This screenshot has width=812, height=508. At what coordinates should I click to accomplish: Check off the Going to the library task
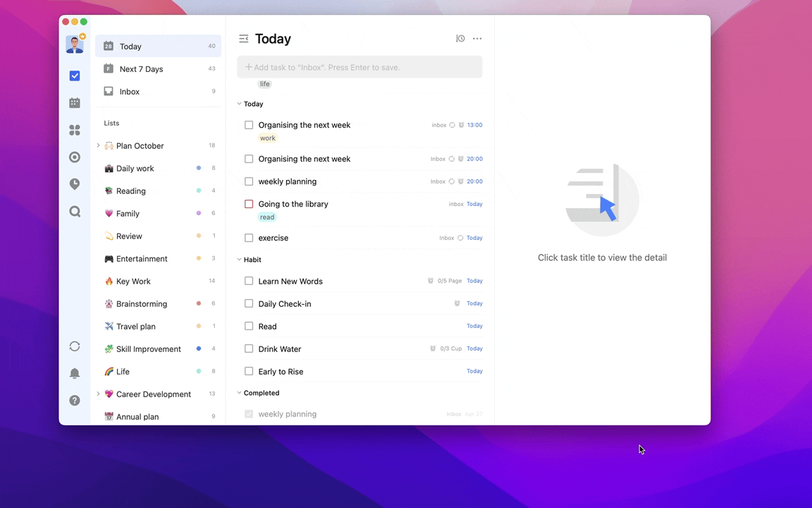coord(249,204)
